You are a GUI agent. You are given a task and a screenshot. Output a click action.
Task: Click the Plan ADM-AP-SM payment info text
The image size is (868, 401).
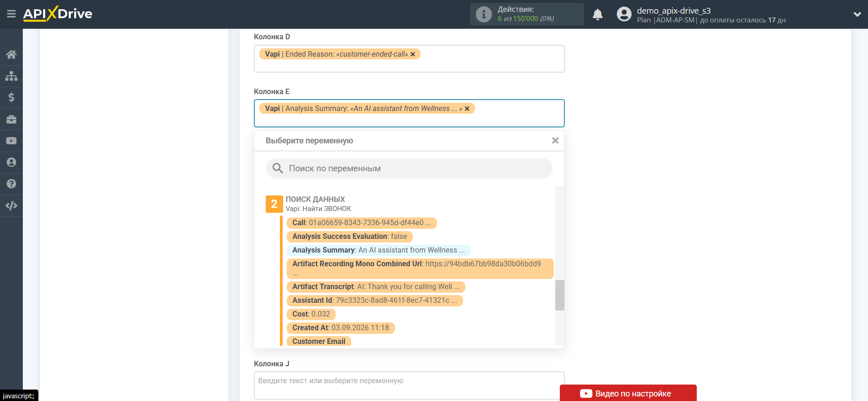click(x=711, y=20)
